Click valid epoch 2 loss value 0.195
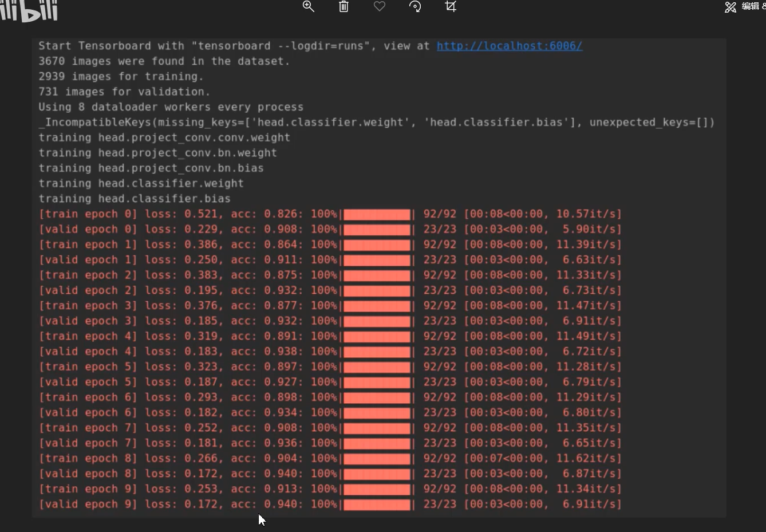 pyautogui.click(x=201, y=290)
